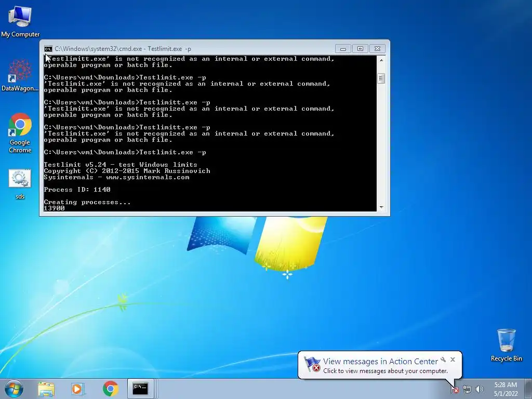Click the process count '13900' in cmd
The width and height of the screenshot is (532, 399).
(54, 208)
